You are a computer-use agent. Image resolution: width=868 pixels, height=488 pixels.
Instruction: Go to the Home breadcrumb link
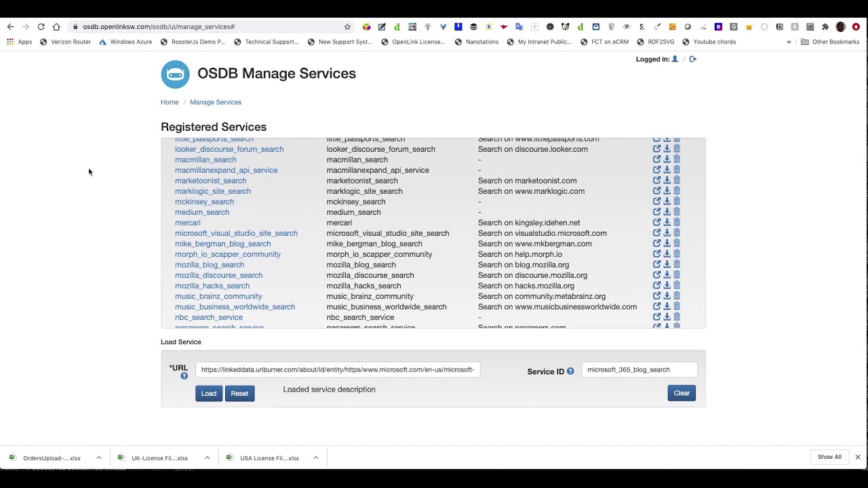pos(170,102)
